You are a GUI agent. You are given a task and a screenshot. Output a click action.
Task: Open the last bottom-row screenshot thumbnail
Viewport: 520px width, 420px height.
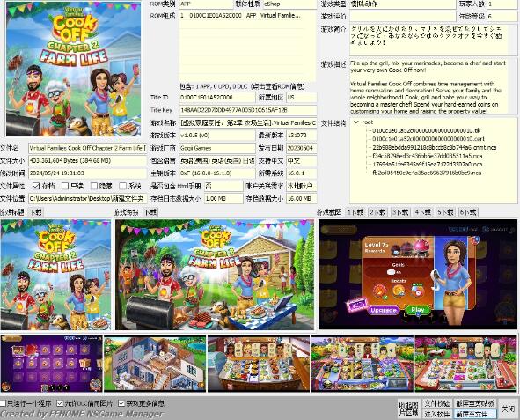point(465,364)
